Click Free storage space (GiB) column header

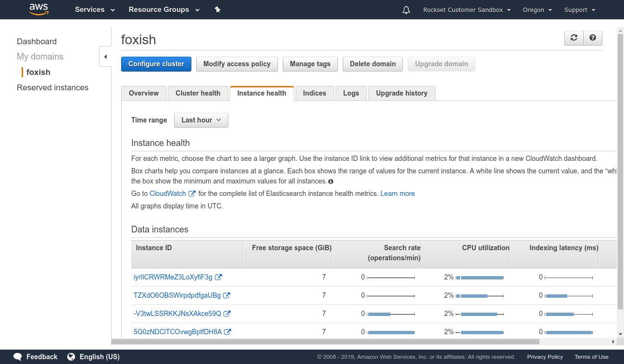click(287, 254)
